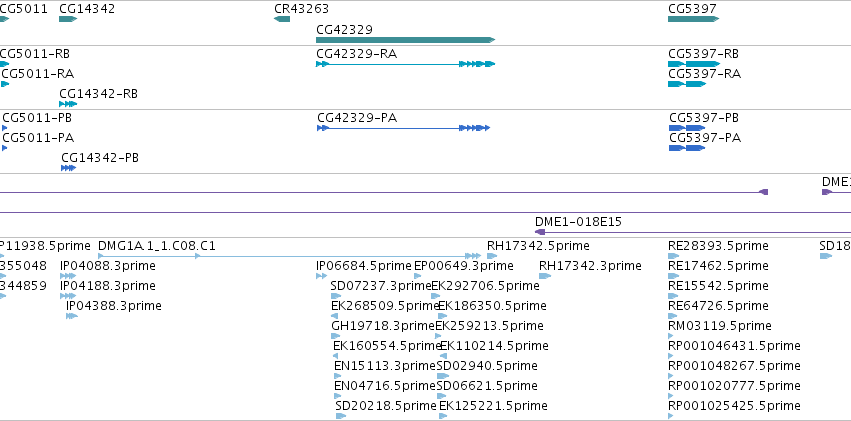Image resolution: width=851 pixels, height=421 pixels.
Task: Click the IP04188.3prime EST arrows
Action: click(x=68, y=296)
